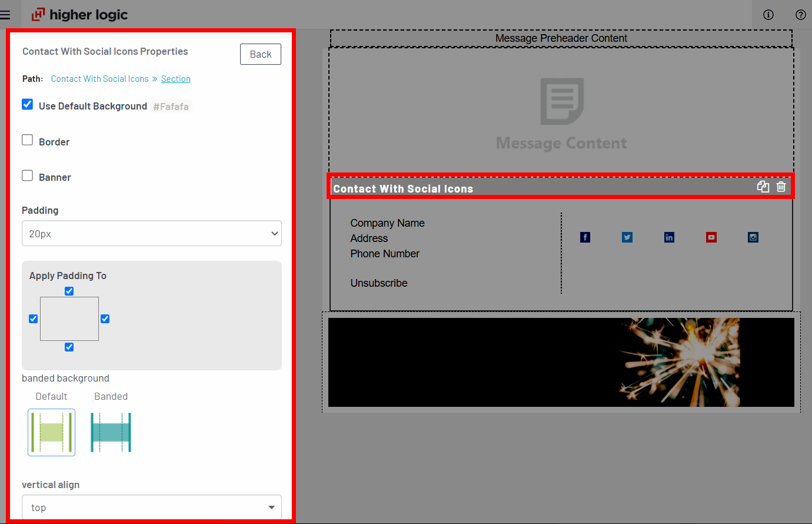Toggle the top padding checkbox
Image resolution: width=812 pixels, height=524 pixels.
pyautogui.click(x=69, y=291)
